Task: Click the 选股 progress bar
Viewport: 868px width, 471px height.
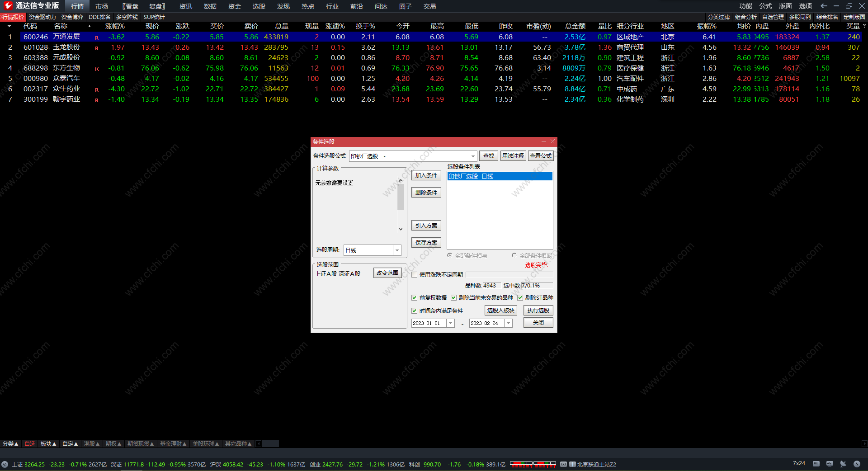Action: (509, 274)
